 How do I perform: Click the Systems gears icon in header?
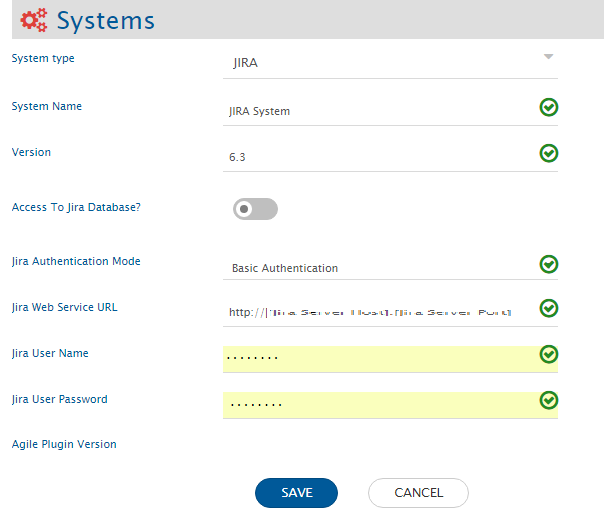pyautogui.click(x=33, y=20)
